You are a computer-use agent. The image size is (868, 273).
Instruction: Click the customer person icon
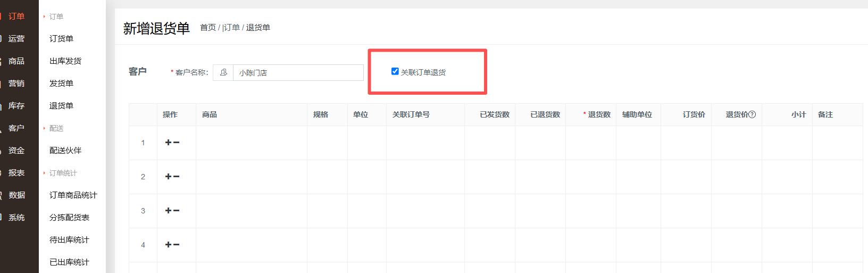[223, 72]
